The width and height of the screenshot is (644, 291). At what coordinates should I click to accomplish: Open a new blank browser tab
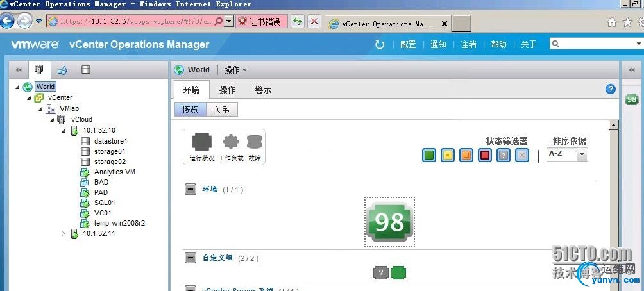point(462,24)
